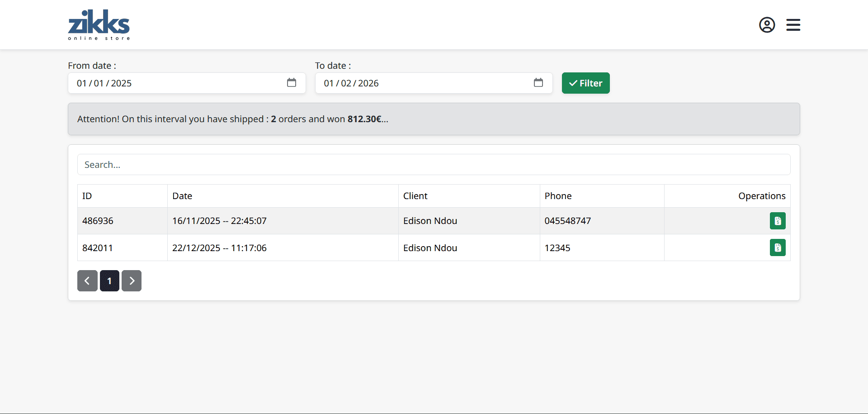Go to next page of orders
The image size is (868, 414).
coord(132,281)
